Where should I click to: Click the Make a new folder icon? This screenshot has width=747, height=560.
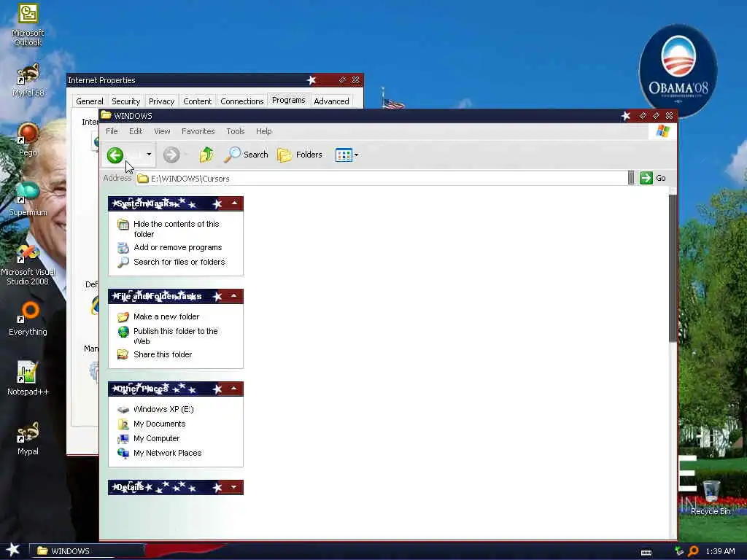[x=123, y=316]
